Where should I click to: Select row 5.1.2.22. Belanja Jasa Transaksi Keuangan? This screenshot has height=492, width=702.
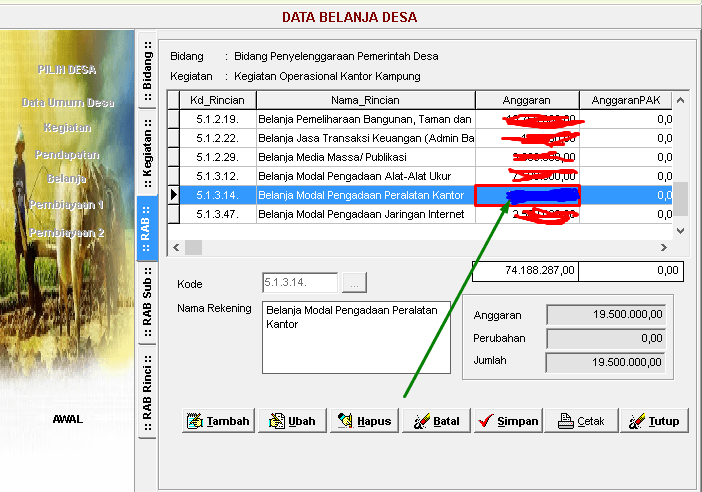[420, 138]
